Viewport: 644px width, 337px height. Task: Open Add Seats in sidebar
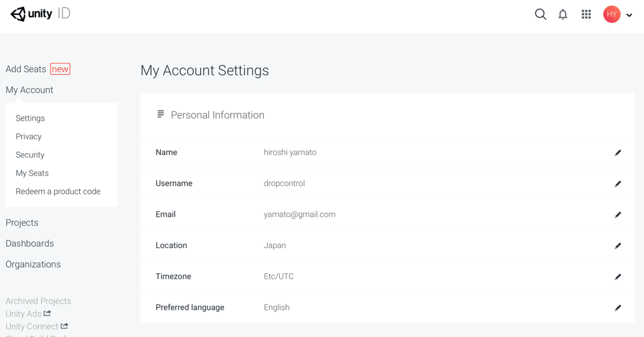point(26,69)
